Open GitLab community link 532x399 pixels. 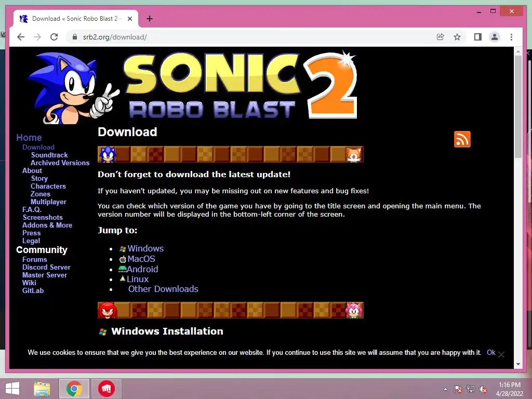[x=33, y=291]
